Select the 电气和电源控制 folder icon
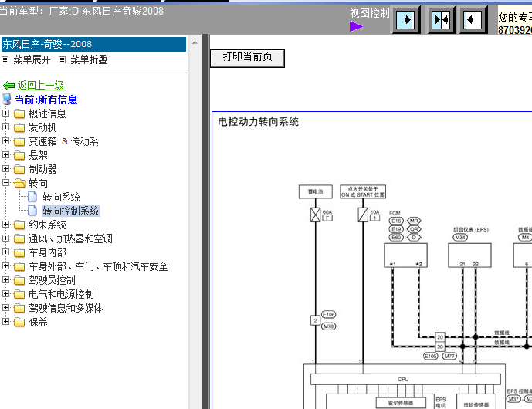 pyautogui.click(x=19, y=294)
